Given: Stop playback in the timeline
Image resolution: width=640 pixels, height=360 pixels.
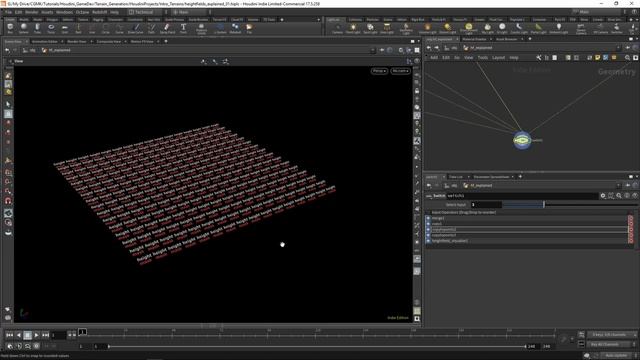Looking at the screenshot, I should click(27, 335).
